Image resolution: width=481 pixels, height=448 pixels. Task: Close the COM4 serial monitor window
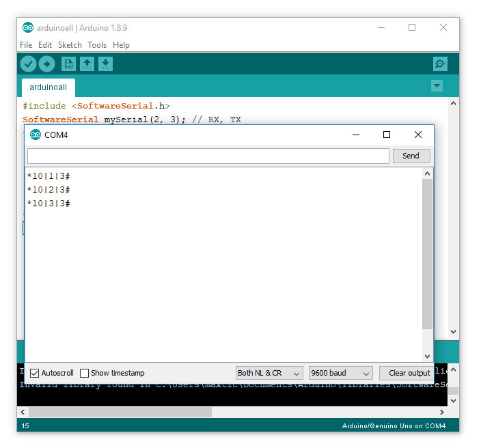(x=418, y=135)
